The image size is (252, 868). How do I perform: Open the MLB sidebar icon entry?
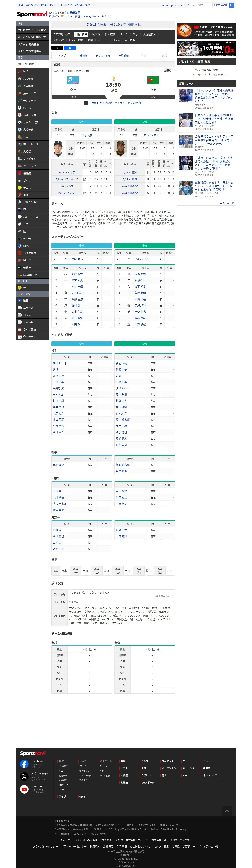point(33,71)
